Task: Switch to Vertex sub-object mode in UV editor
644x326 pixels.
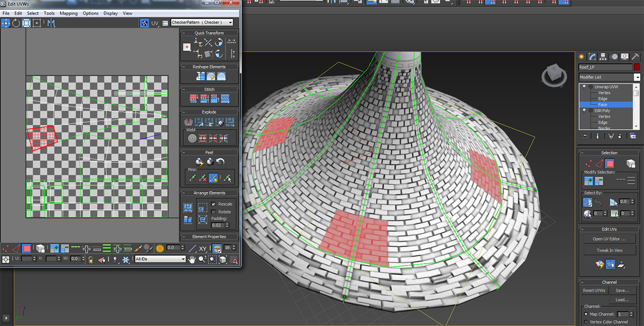Action: click(x=5, y=248)
